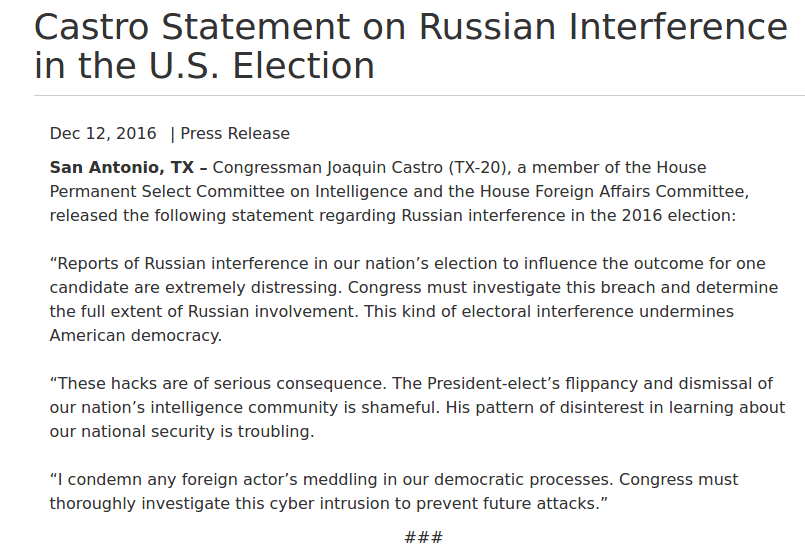Viewport: 805px width, 551px height.
Task: Click the words 'American democracy.'
Action: [136, 335]
